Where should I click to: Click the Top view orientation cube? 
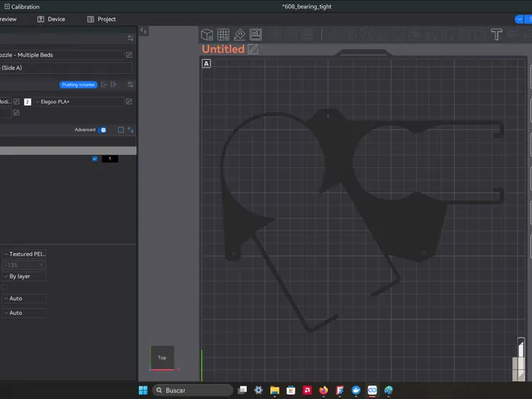162,357
